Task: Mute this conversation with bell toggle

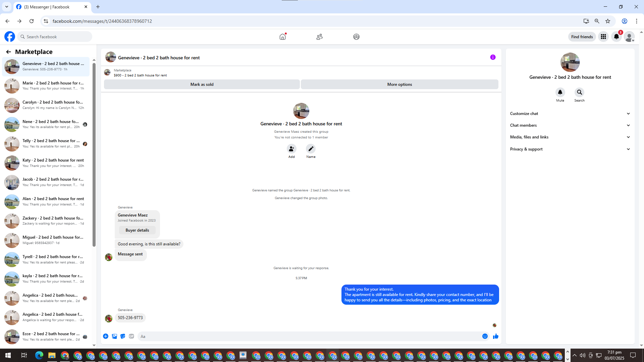Action: [x=560, y=92]
